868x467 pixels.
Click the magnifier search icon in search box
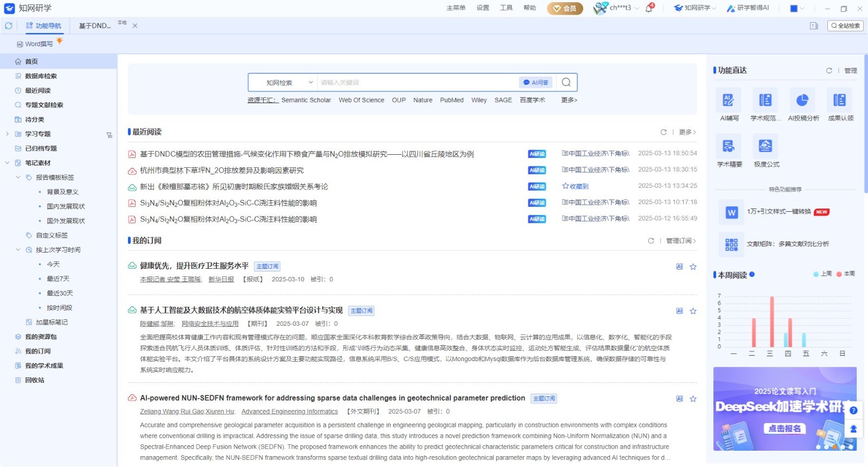[x=566, y=83]
